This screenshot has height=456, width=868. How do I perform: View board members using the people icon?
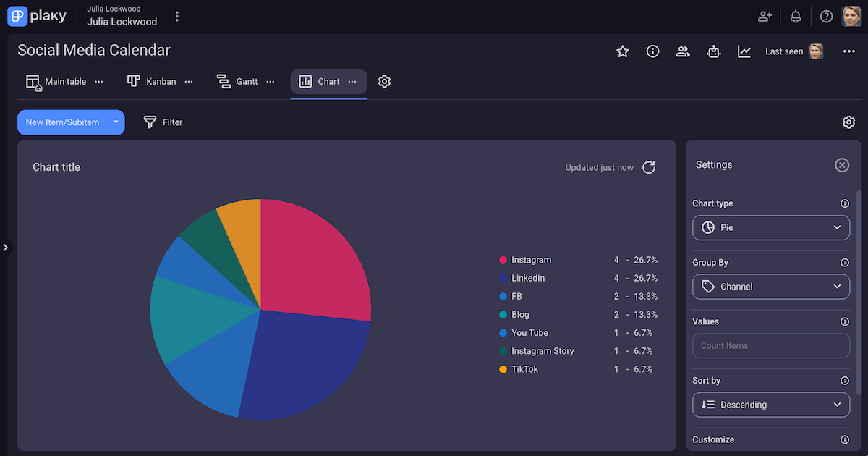coord(683,51)
